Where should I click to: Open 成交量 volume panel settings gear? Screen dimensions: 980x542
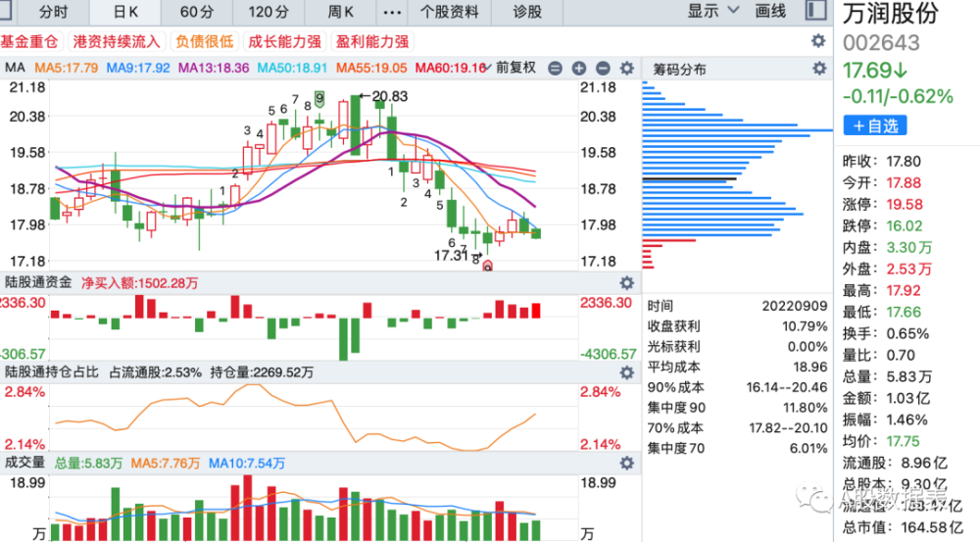(627, 464)
